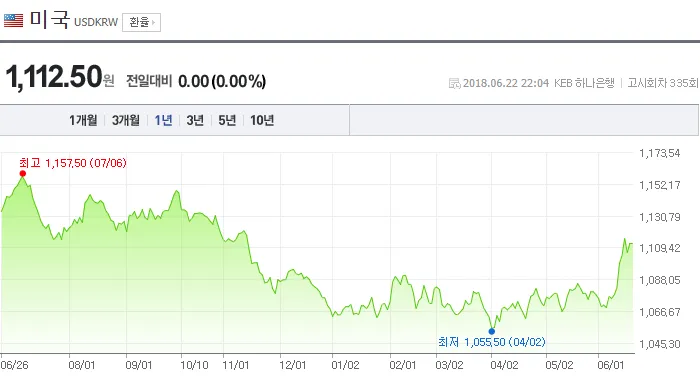Select the 1년 period tab

pyautogui.click(x=163, y=120)
